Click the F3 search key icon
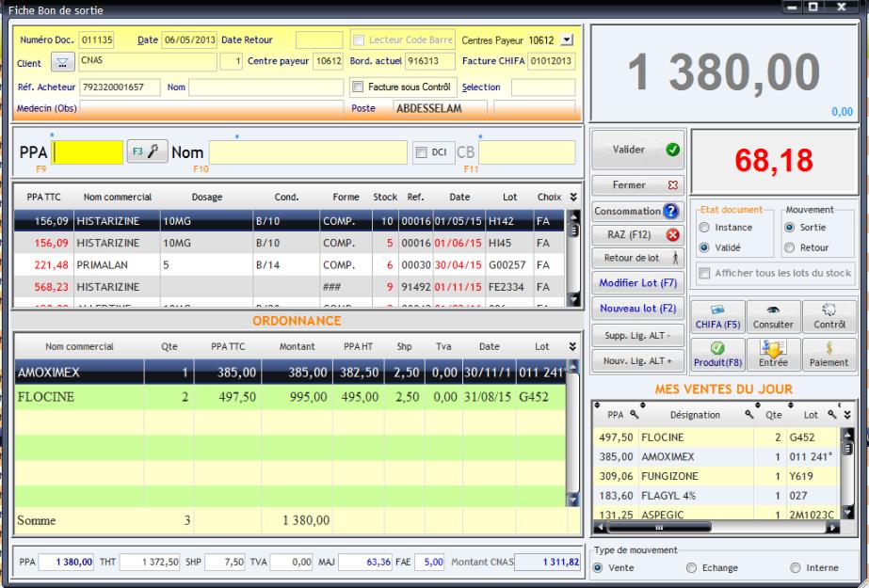Screen dimensions: 869x588 [x=147, y=151]
